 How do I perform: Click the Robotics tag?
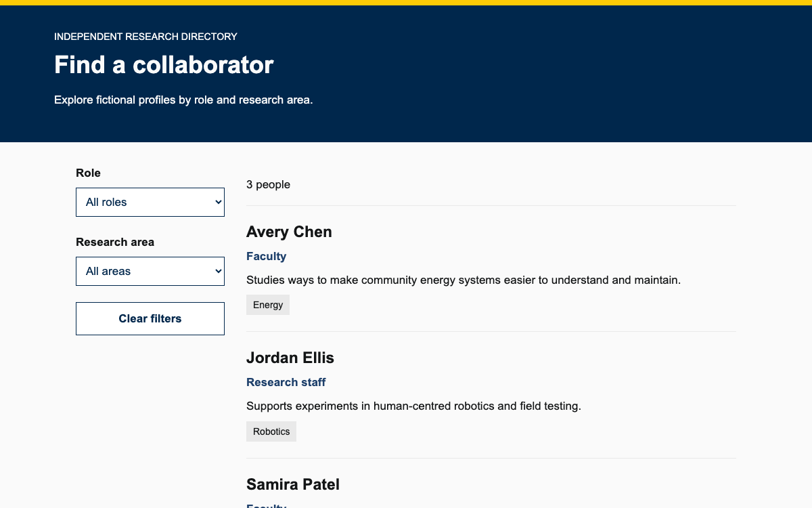click(271, 431)
